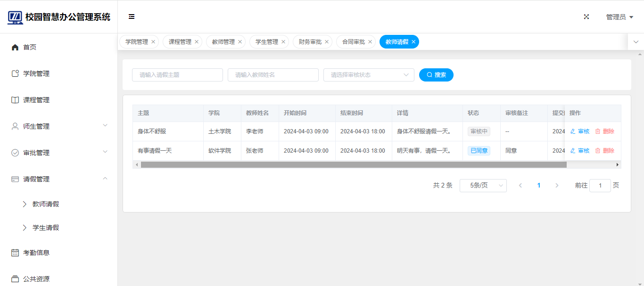The image size is (644, 286).
Task: Click the home icon for 首页
Action: tap(15, 47)
